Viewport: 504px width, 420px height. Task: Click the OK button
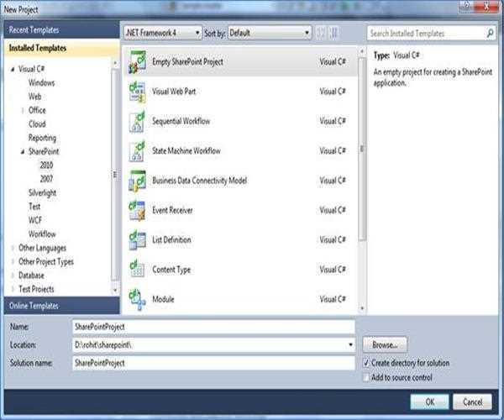point(429,402)
